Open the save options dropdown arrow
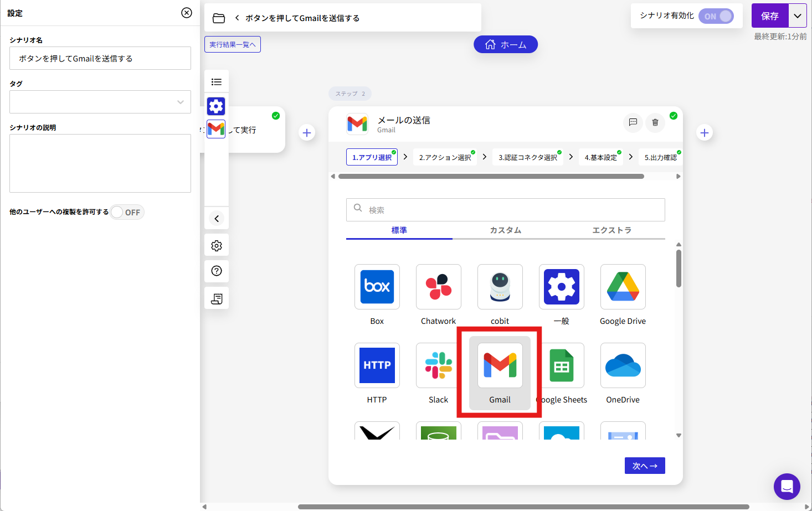 click(798, 16)
